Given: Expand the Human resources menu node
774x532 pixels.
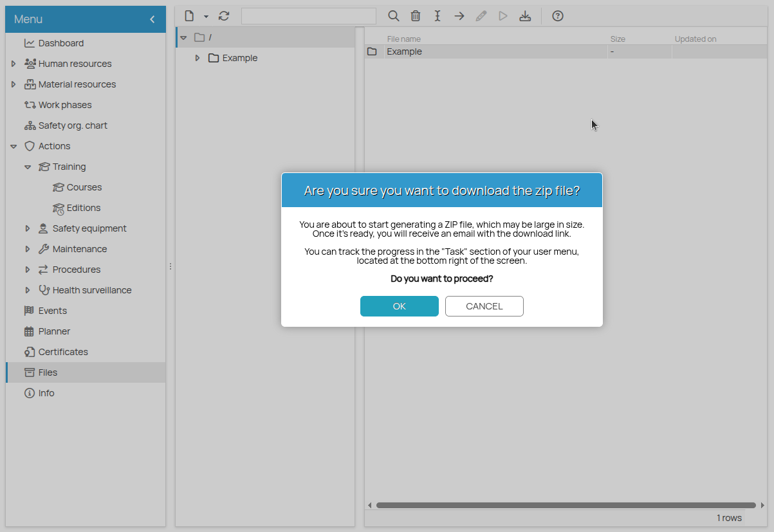Looking at the screenshot, I should point(14,64).
